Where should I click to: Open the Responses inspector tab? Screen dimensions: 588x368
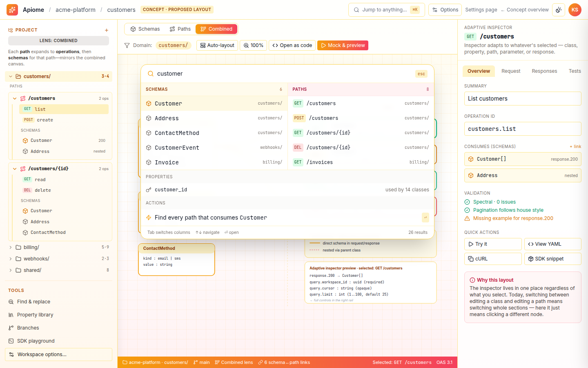[x=544, y=71]
